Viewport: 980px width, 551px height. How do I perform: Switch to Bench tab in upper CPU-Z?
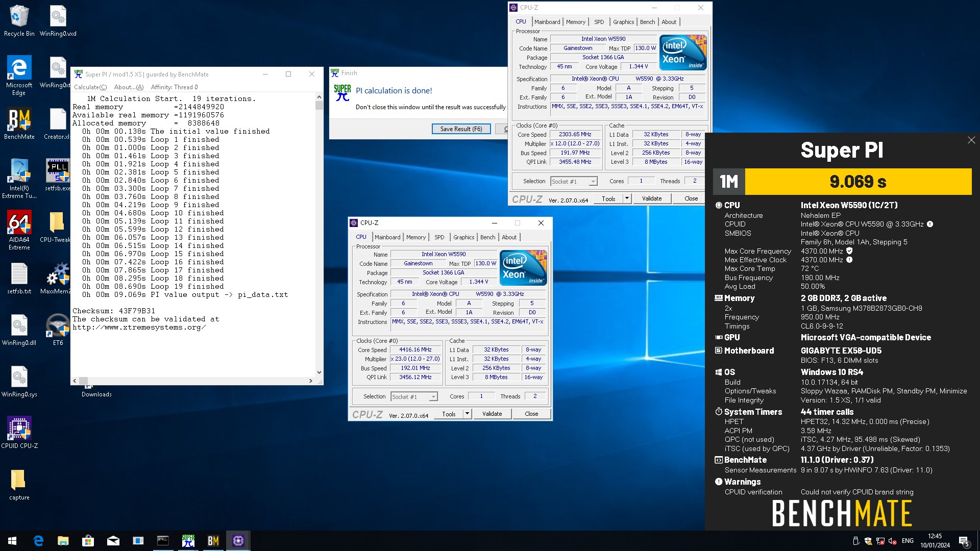click(647, 22)
